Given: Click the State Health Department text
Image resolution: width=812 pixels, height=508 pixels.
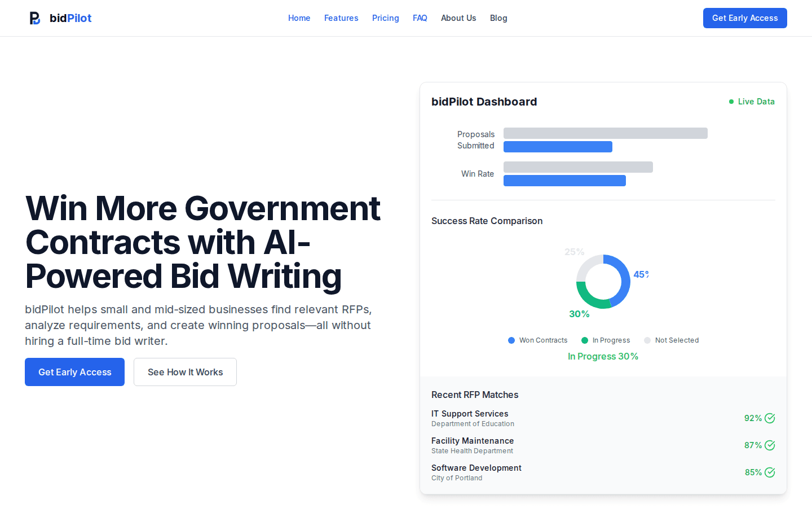Looking at the screenshot, I should pos(472,451).
